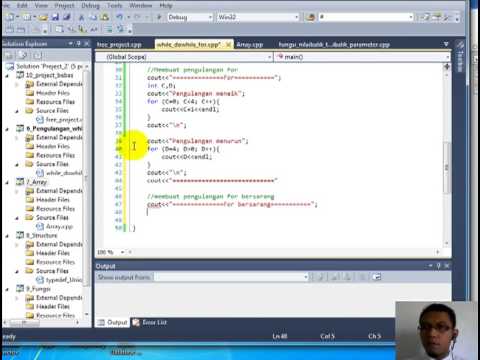Image resolution: width=480 pixels, height=360 pixels.
Task: Open the Window menu
Action: (x=140, y=5)
